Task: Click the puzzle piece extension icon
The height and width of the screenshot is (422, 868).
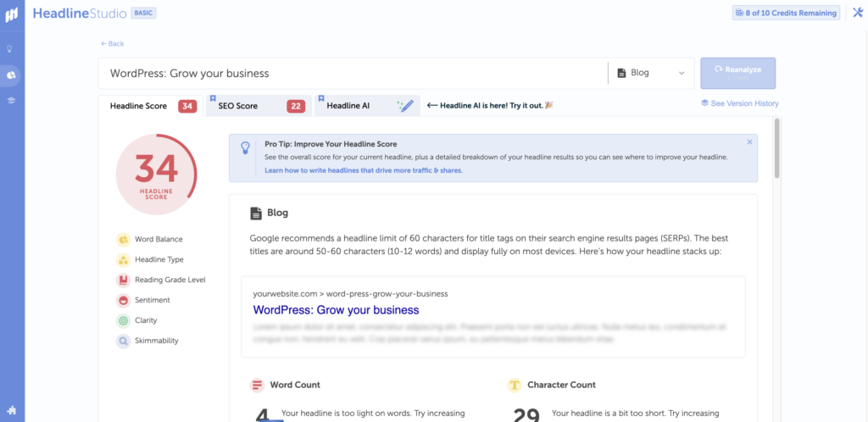Action: tap(11, 410)
